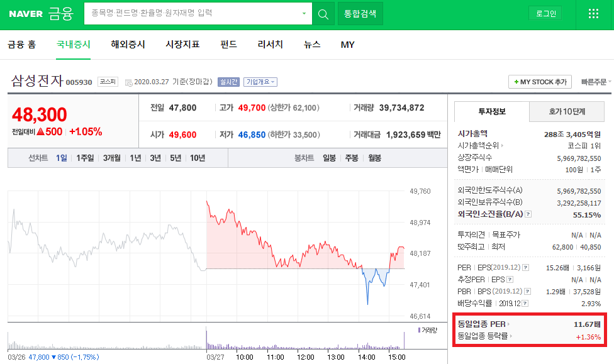
Task: Click the 거래대금 value 1,923,659 백만
Action: coord(413,135)
